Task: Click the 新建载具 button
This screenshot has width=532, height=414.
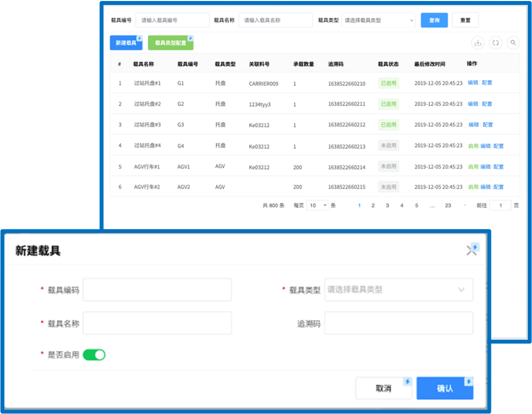Action: pos(126,43)
